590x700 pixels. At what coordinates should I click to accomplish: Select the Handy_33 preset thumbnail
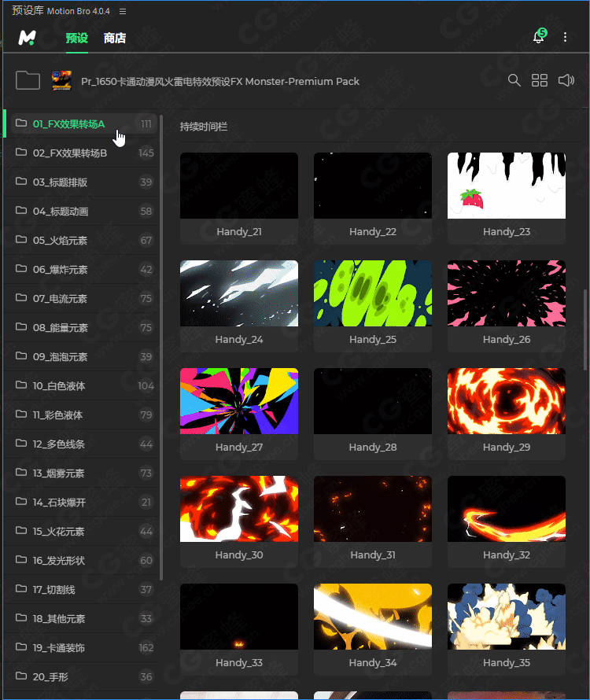[x=239, y=617]
